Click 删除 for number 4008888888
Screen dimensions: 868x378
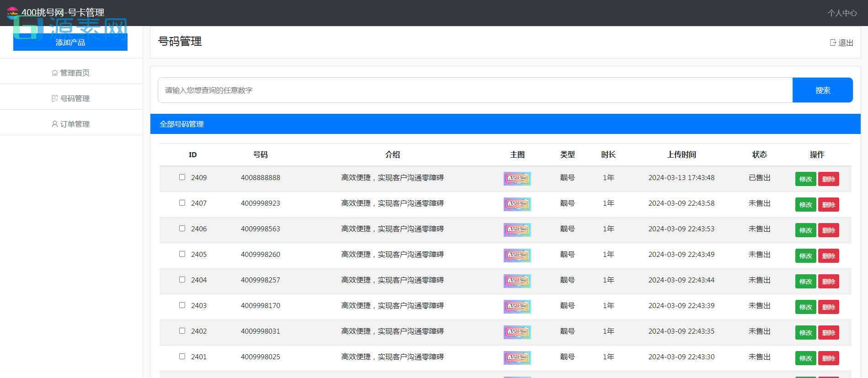[x=829, y=179]
